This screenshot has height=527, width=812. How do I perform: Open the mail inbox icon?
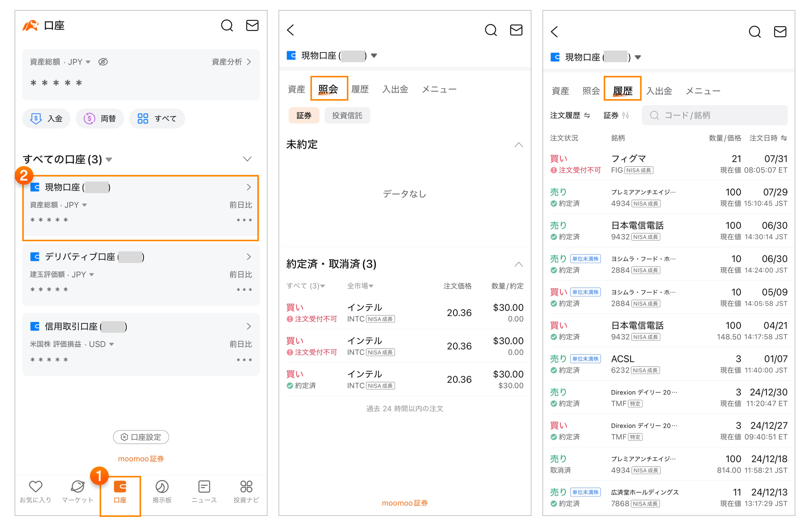[253, 25]
